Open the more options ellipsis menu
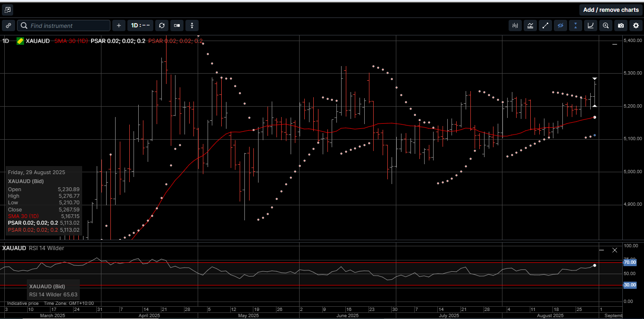This screenshot has height=319, width=644. [x=192, y=25]
